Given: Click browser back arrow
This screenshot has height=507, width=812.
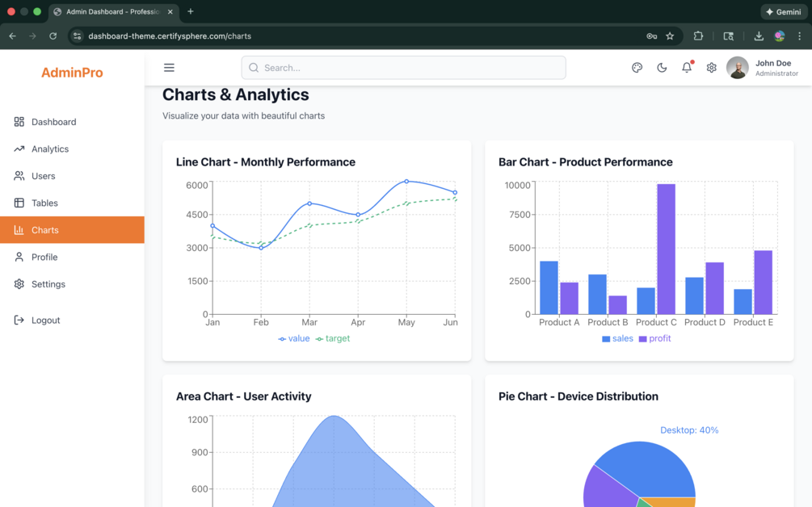Looking at the screenshot, I should pyautogui.click(x=12, y=36).
